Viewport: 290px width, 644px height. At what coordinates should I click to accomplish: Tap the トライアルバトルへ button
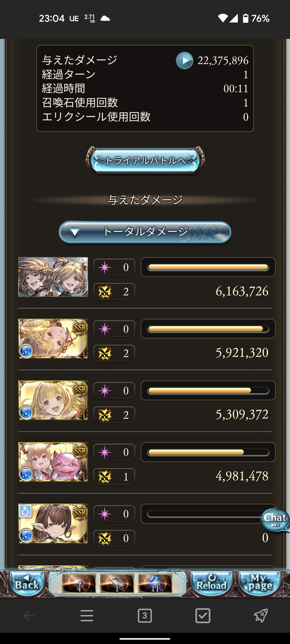coord(145,160)
